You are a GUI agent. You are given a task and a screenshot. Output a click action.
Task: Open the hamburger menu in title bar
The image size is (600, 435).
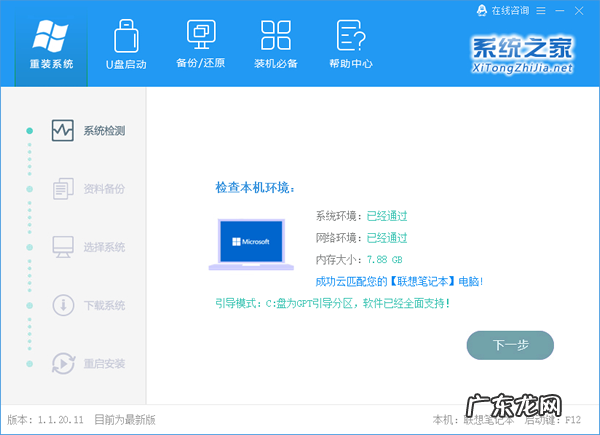click(x=541, y=11)
